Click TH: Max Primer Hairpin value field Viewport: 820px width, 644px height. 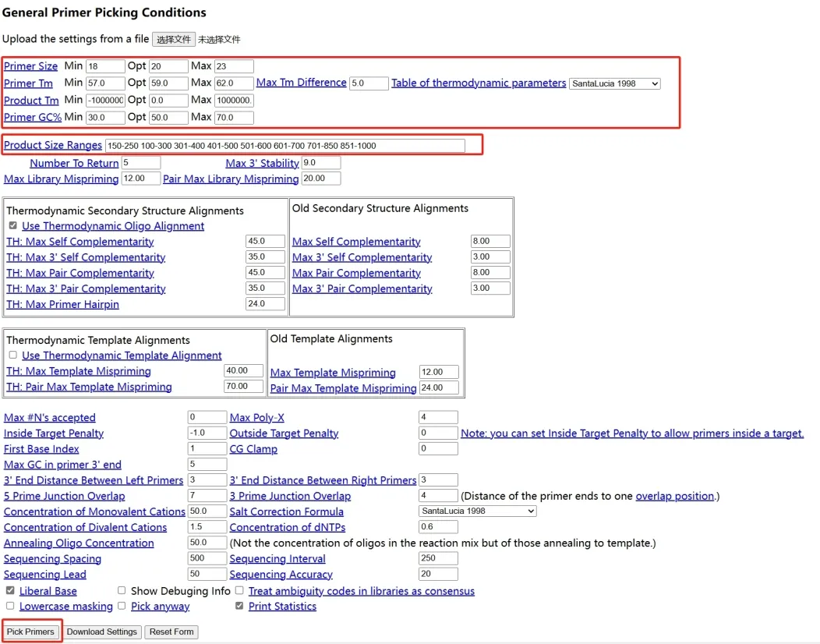pos(265,304)
